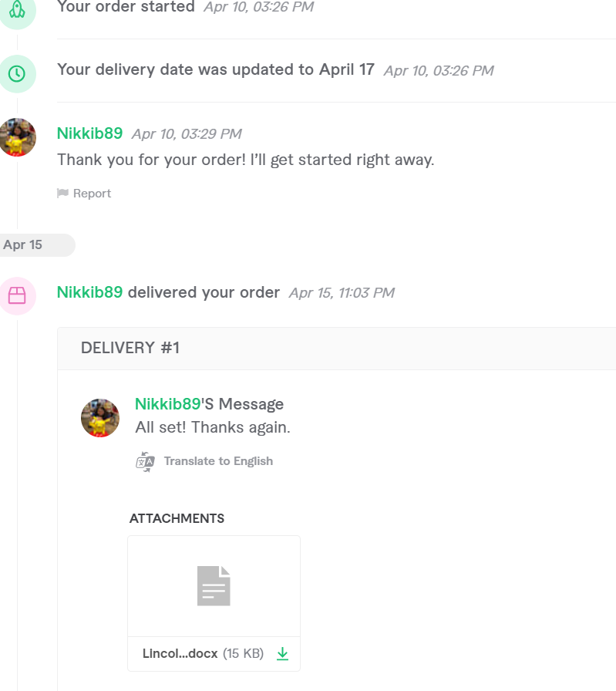This screenshot has height=691, width=616.
Task: Click Nikkib89's avatar inside Delivery #1
Action: 100,418
